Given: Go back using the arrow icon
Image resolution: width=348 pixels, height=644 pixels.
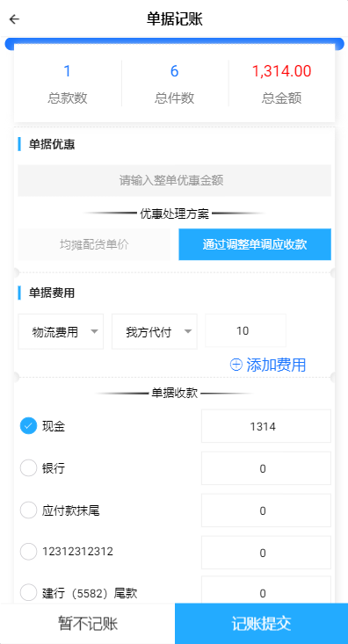Looking at the screenshot, I should click(x=14, y=19).
